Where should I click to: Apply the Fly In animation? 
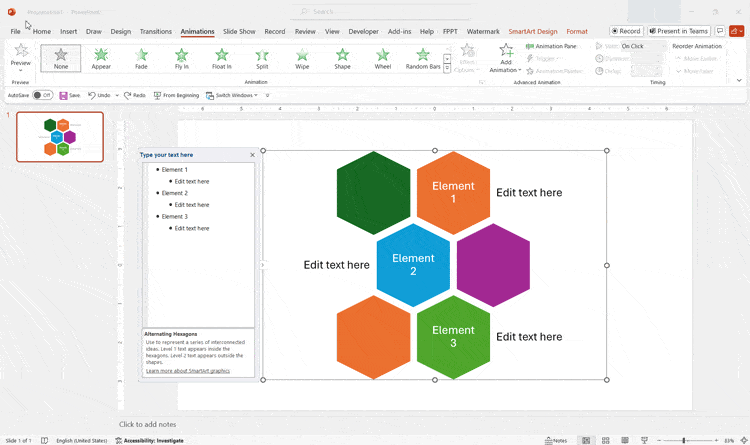click(x=181, y=58)
